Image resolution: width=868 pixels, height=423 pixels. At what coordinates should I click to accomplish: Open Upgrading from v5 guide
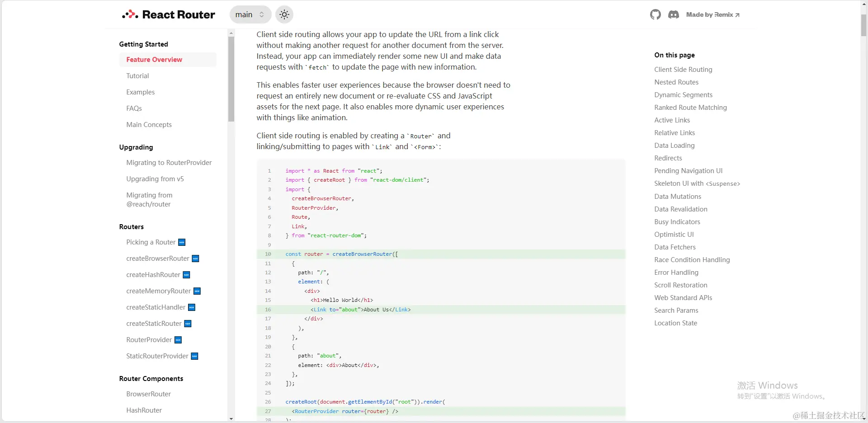pyautogui.click(x=155, y=179)
